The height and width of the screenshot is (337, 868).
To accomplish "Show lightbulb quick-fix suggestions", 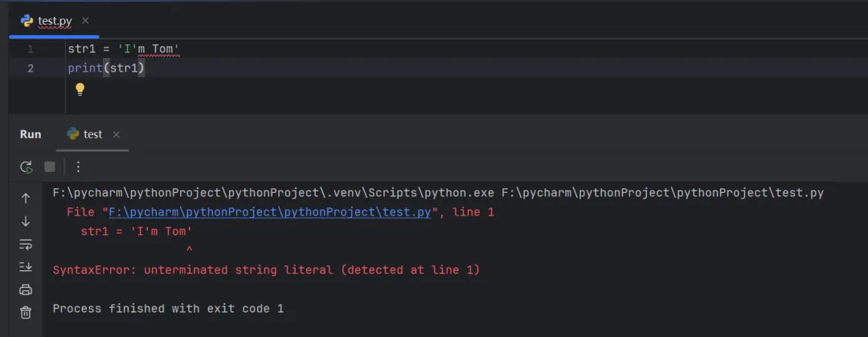I will [x=80, y=89].
